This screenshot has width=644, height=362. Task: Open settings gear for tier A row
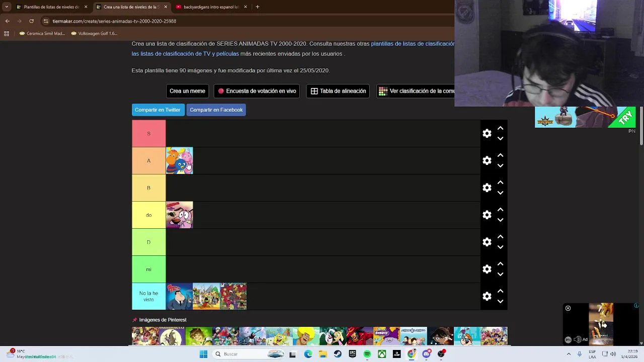tap(487, 160)
